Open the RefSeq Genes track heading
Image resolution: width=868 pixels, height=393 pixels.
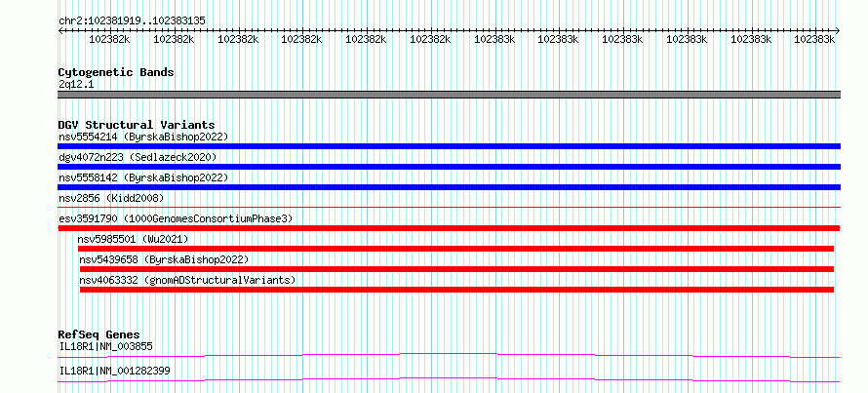pyautogui.click(x=99, y=334)
